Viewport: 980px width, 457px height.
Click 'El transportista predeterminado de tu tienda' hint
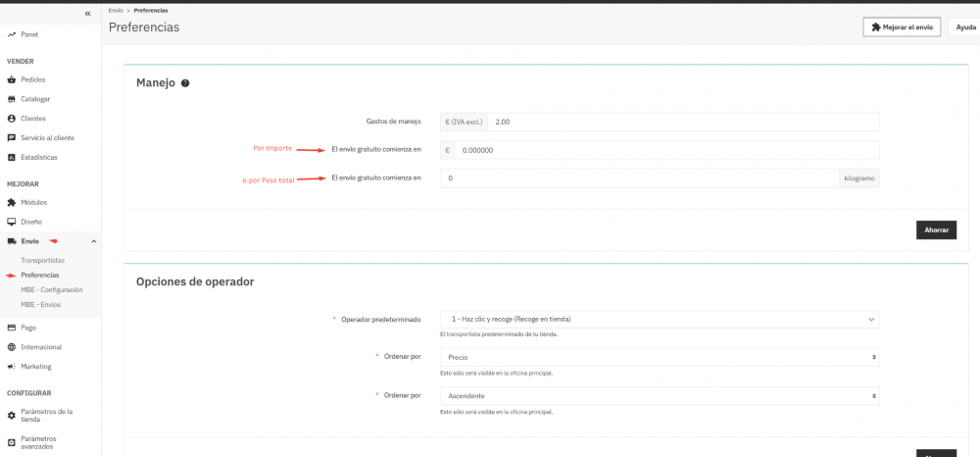pyautogui.click(x=499, y=334)
